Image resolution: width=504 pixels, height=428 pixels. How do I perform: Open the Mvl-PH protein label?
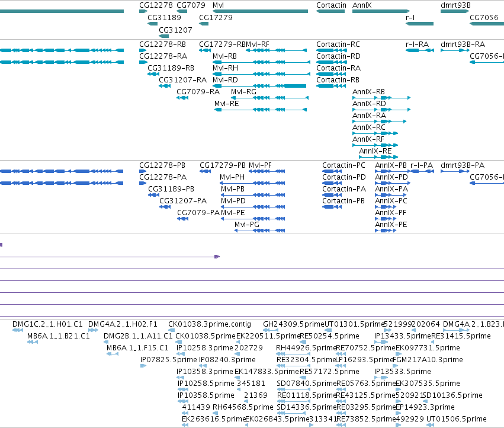pos(232,177)
